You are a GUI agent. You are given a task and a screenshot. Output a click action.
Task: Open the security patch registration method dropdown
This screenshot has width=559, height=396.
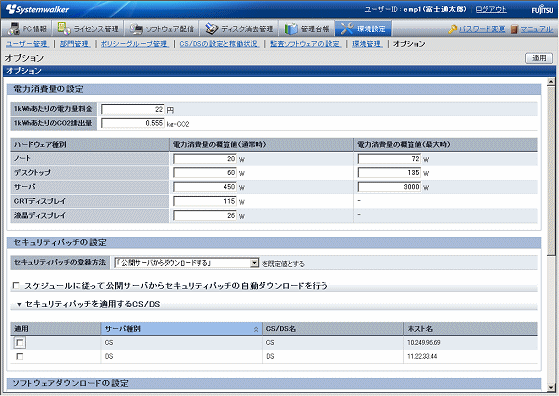click(x=254, y=263)
